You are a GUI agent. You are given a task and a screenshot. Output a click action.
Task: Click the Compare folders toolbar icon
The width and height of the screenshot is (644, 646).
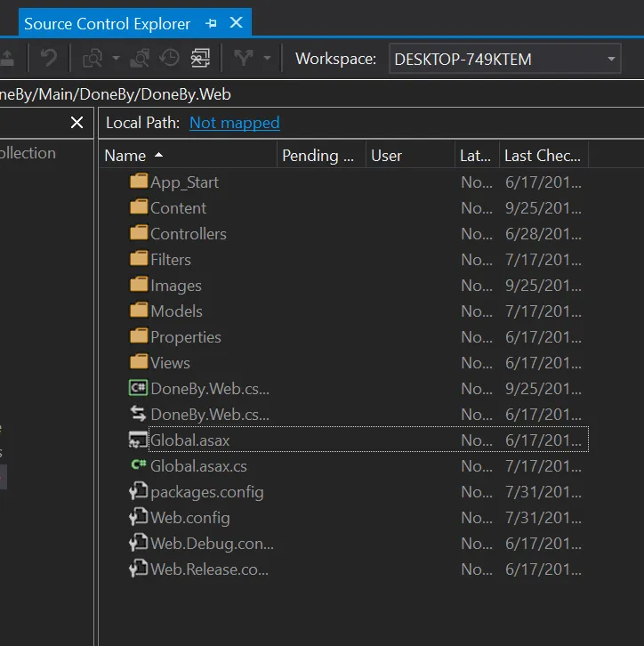coord(93,59)
